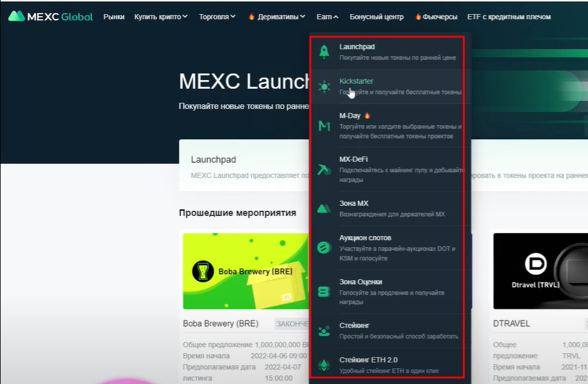Image resolution: width=588 pixels, height=384 pixels.
Task: Expand the Купить крипто dropdown
Action: [161, 17]
